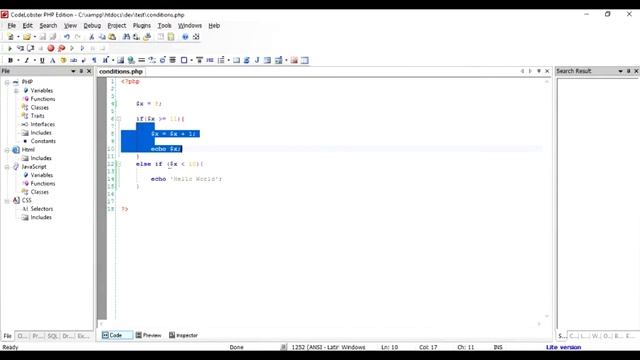Toggle auto-hide pin on Search Result panel
The image size is (640, 360).
(629, 71)
